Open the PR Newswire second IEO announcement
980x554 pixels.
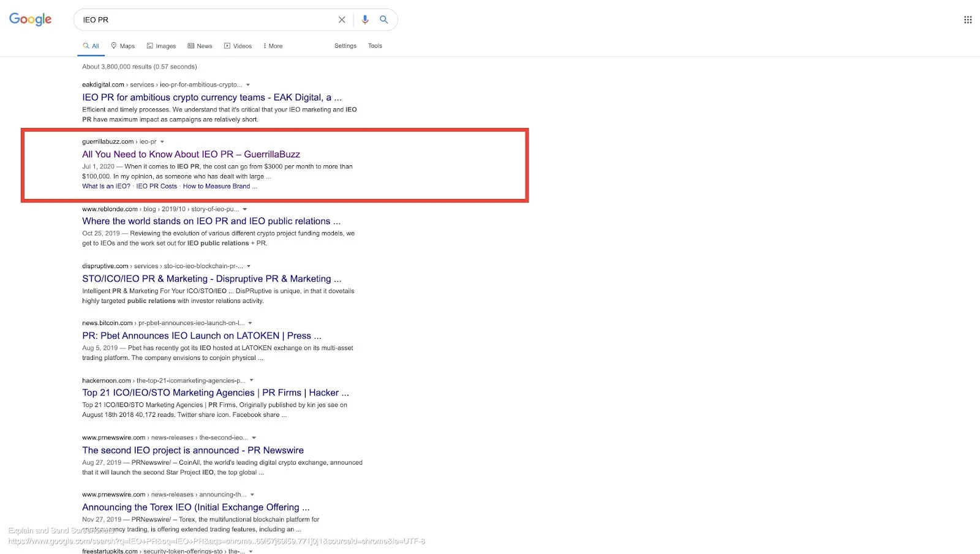(x=192, y=450)
